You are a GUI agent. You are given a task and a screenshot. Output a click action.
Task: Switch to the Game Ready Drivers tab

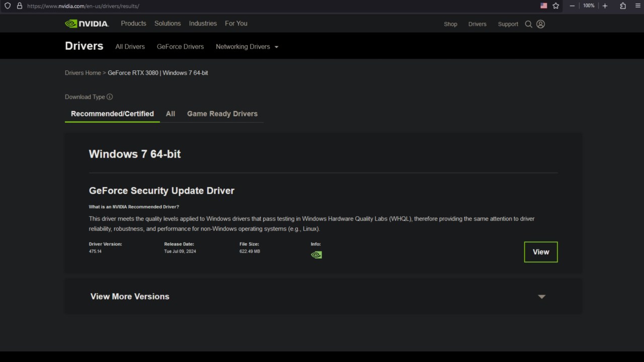(x=222, y=114)
